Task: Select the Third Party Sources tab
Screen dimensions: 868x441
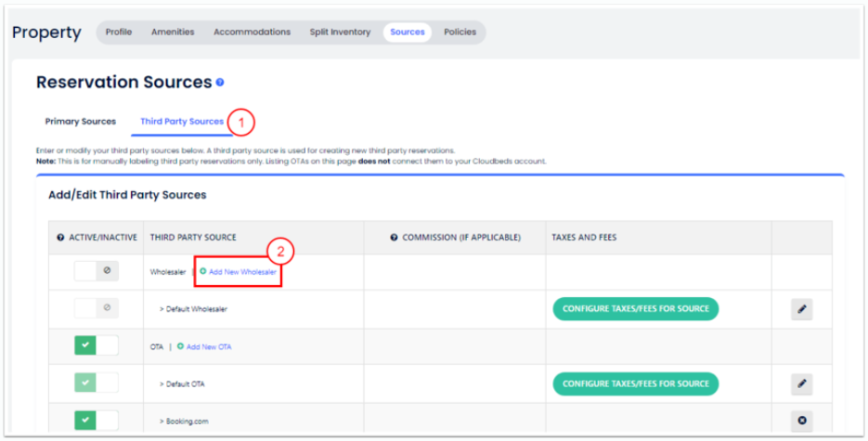Action: [x=182, y=122]
